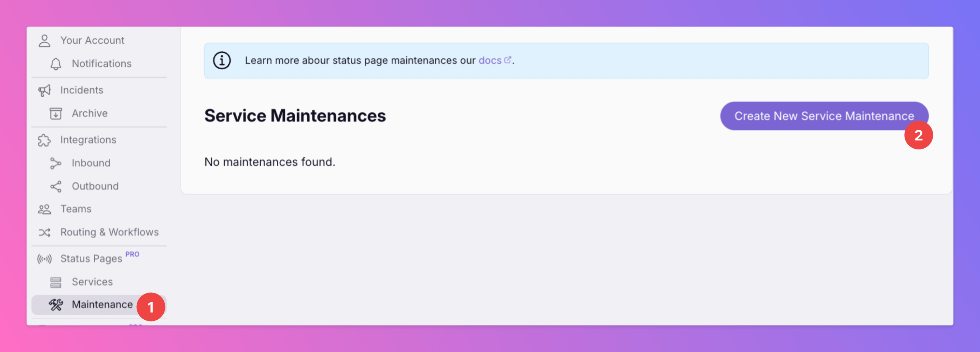Click the Service Maintenances heading
The height and width of the screenshot is (352, 980).
click(x=295, y=116)
